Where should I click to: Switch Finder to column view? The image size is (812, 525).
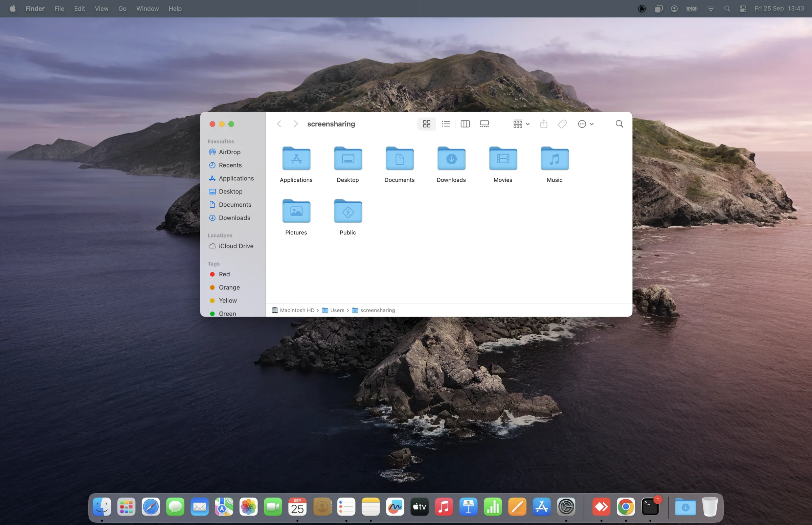pos(465,124)
